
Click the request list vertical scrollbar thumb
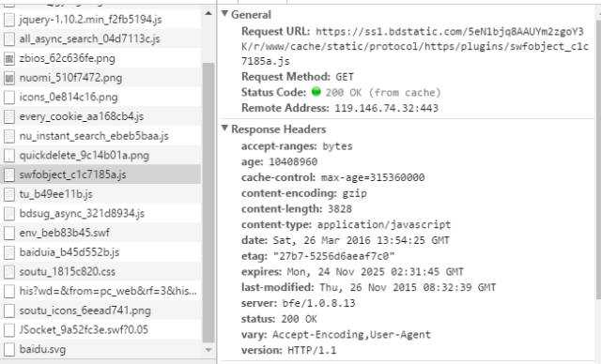[208, 202]
